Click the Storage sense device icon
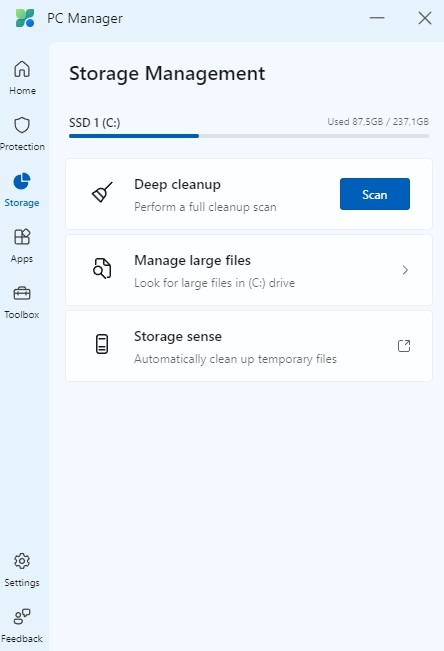The width and height of the screenshot is (444, 651). tap(102, 344)
